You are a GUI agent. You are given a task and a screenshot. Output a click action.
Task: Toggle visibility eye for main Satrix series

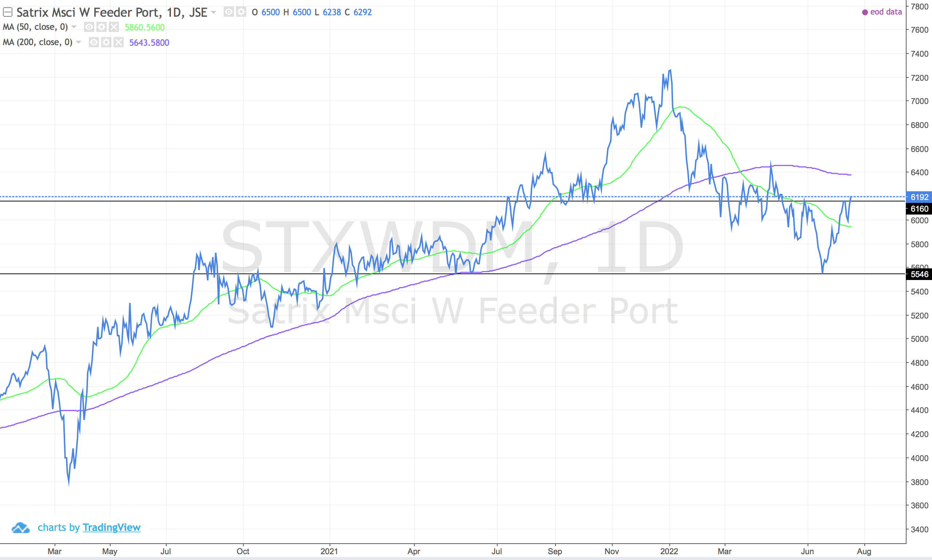click(228, 12)
